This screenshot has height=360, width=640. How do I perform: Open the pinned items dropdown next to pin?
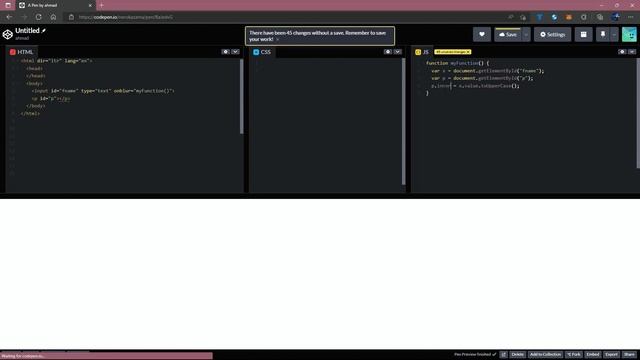coord(614,35)
